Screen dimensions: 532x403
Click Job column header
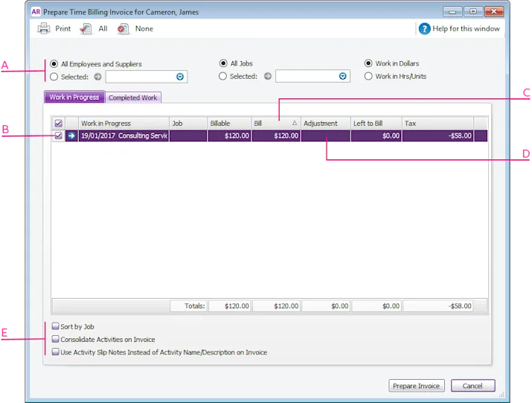click(x=188, y=124)
